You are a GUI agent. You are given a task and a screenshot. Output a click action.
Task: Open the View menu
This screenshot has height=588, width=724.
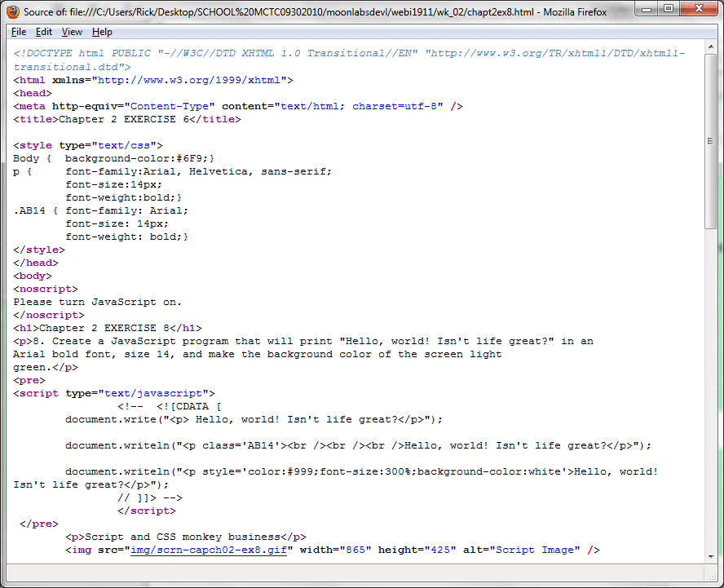(72, 32)
